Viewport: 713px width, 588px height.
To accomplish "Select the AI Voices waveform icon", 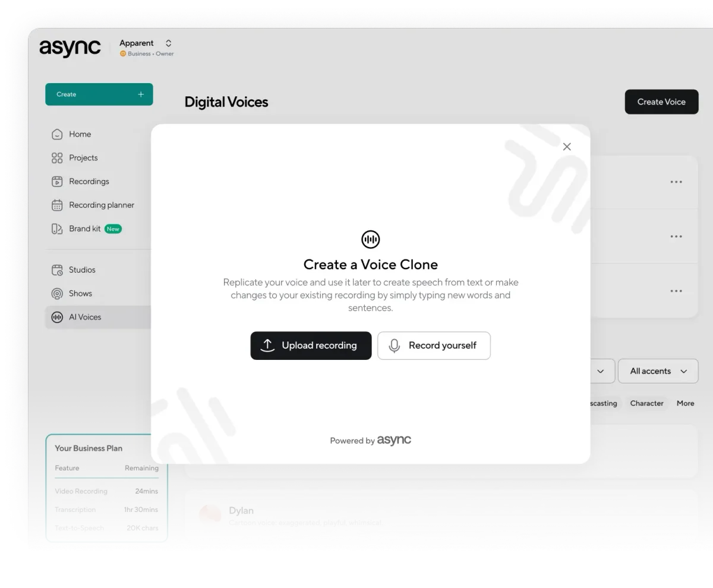I will pyautogui.click(x=57, y=317).
